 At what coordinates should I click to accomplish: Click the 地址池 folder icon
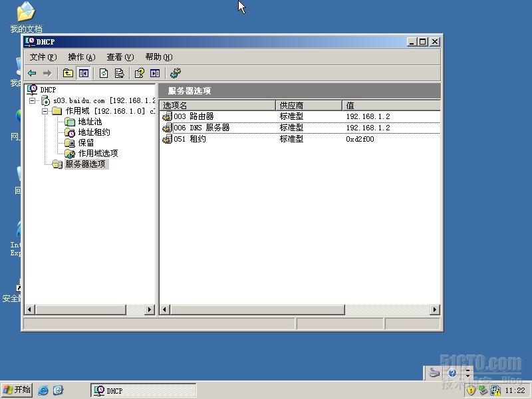(x=70, y=122)
